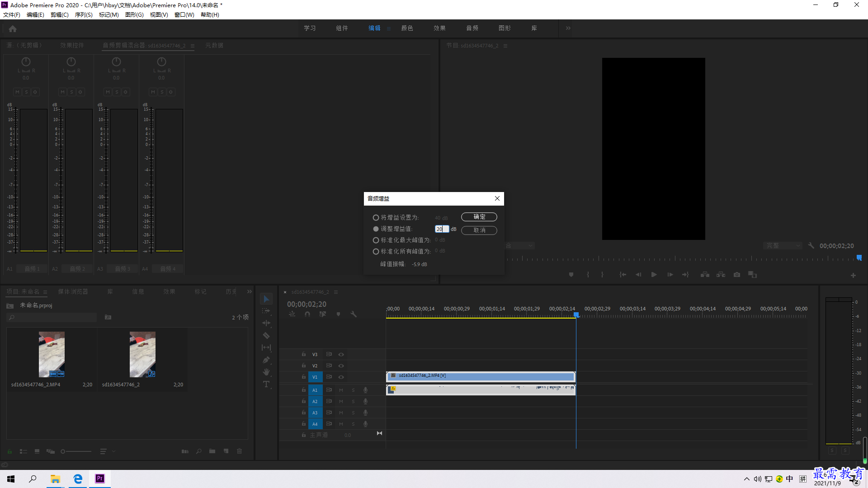Select the Ripple Edit tool

[x=266, y=323]
